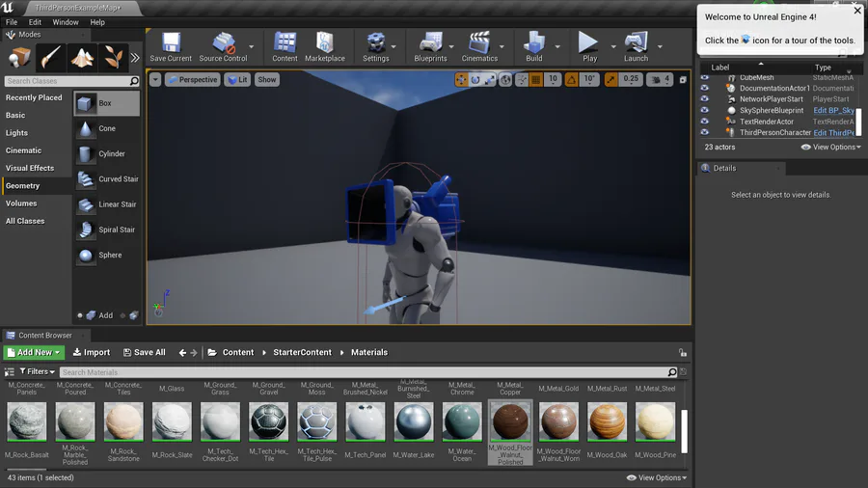This screenshot has height=488, width=868.
Task: Click Import button in Content Browser
Action: (x=92, y=352)
